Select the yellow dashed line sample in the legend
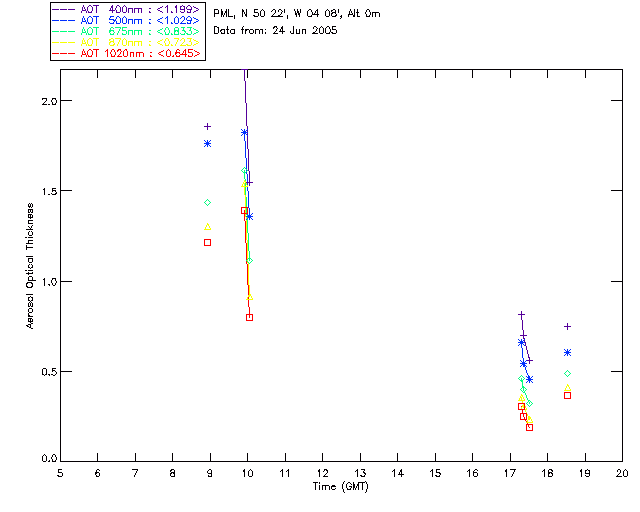The height and width of the screenshot is (512, 640). [64, 42]
